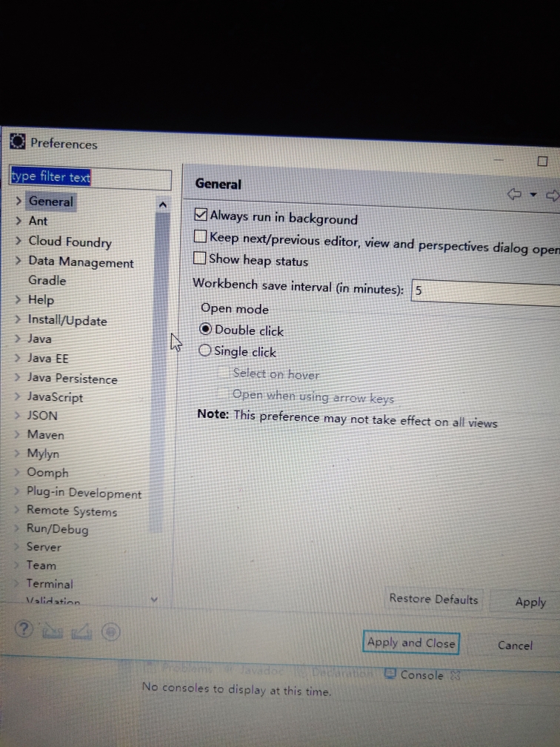Switch to the Declaration tab
560x747 pixels.
click(334, 673)
